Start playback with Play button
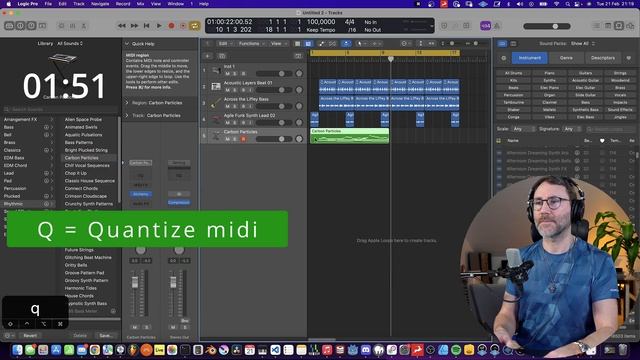640x360 pixels. pyautogui.click(x=159, y=26)
